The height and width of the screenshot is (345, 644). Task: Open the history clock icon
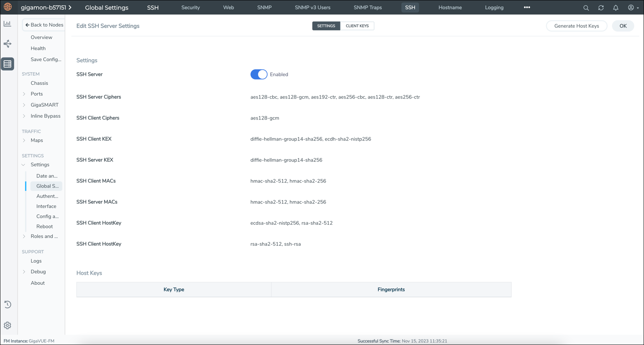(7, 305)
